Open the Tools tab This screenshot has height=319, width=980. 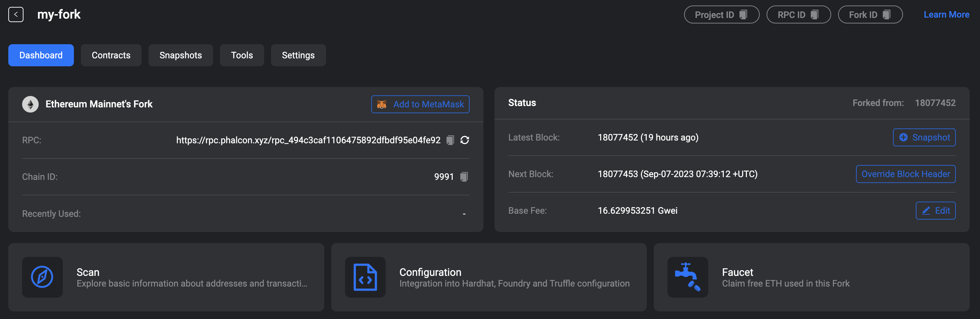click(242, 55)
